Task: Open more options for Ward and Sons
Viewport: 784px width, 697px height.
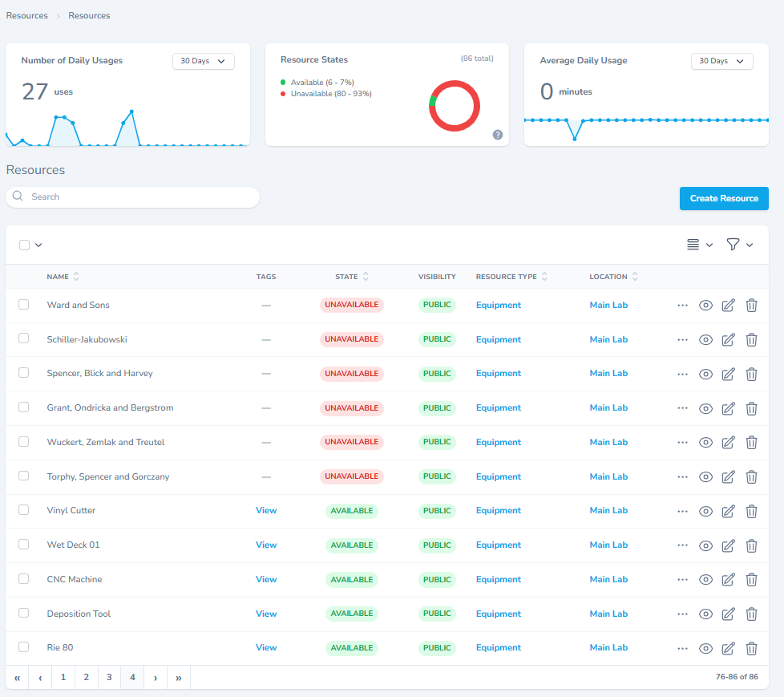Action: [x=682, y=306]
